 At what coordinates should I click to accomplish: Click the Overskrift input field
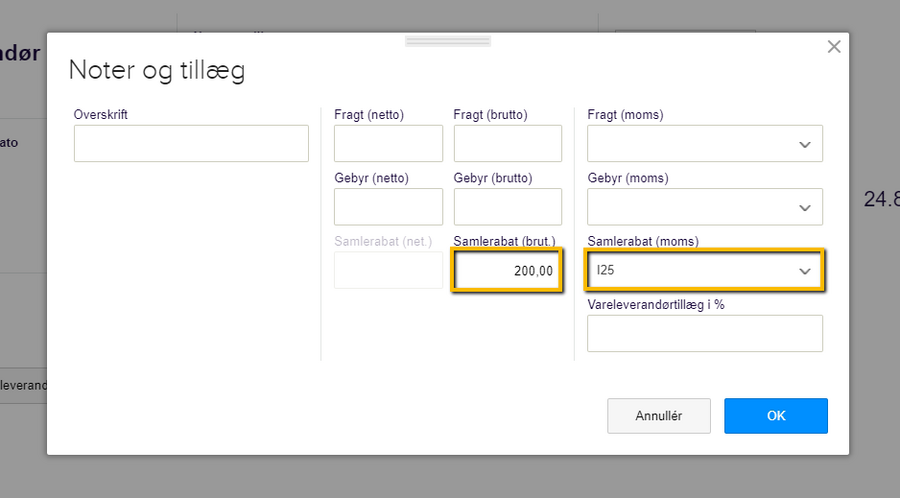pyautogui.click(x=191, y=143)
